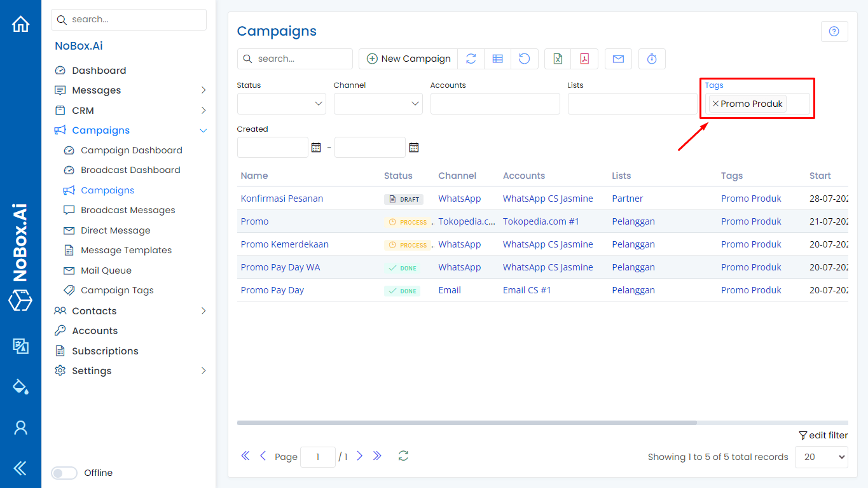The image size is (868, 488).
Task: Open the column layout settings icon
Action: tap(498, 59)
